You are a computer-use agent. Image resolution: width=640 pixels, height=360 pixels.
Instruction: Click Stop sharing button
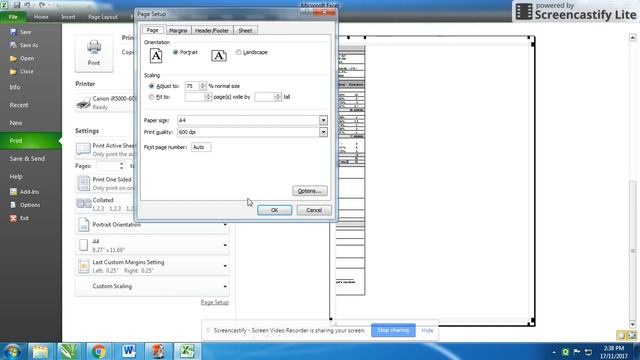[x=393, y=330]
